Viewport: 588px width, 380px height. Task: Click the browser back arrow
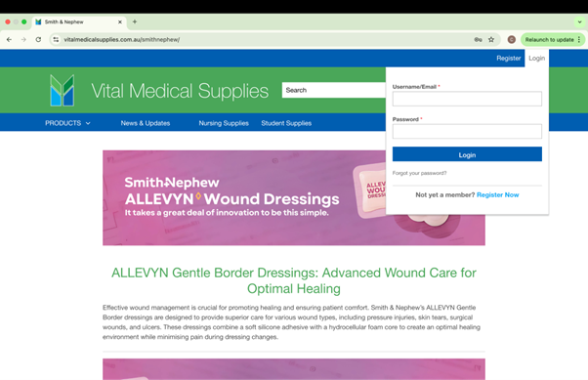coord(9,39)
